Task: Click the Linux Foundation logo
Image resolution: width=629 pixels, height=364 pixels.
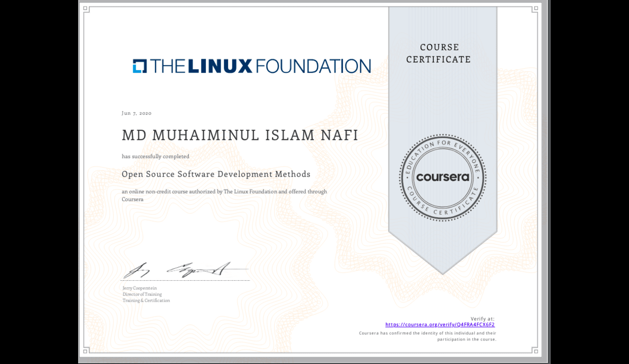Action: [252, 66]
